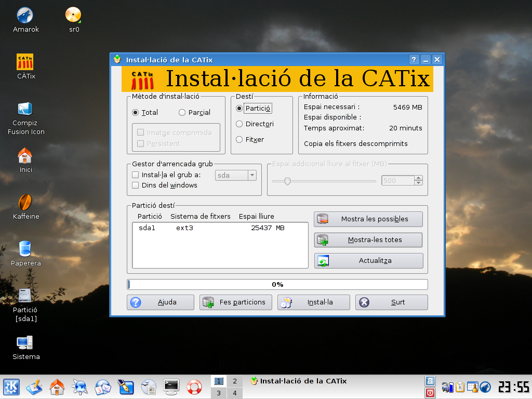Click the lock session panel button
The height and width of the screenshot is (399, 532).
pyautogui.click(x=430, y=381)
